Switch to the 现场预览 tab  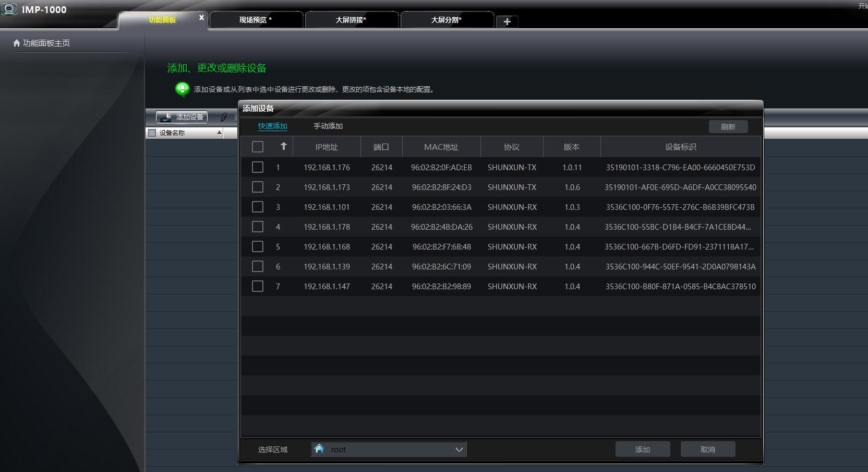256,20
